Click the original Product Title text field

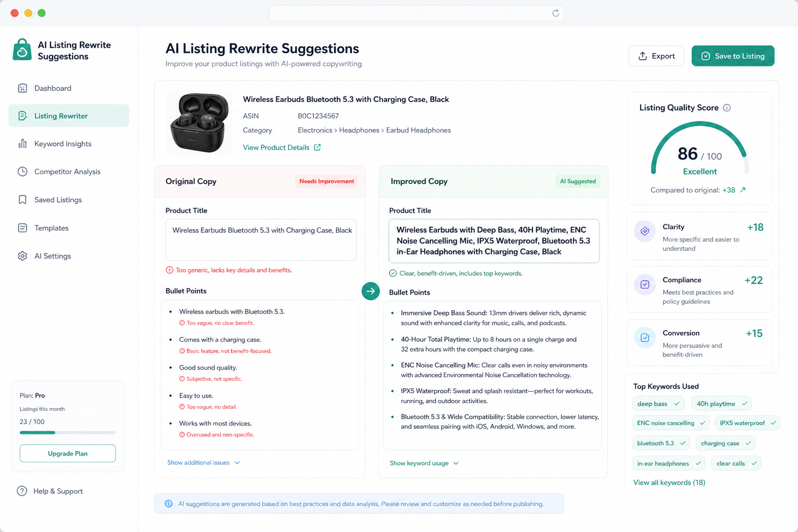click(x=261, y=240)
